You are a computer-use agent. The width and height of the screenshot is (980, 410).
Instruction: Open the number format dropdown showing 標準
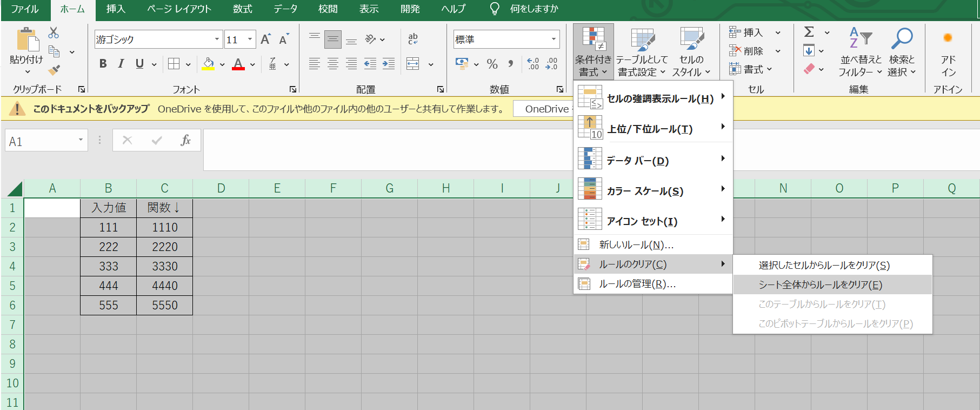click(x=554, y=39)
